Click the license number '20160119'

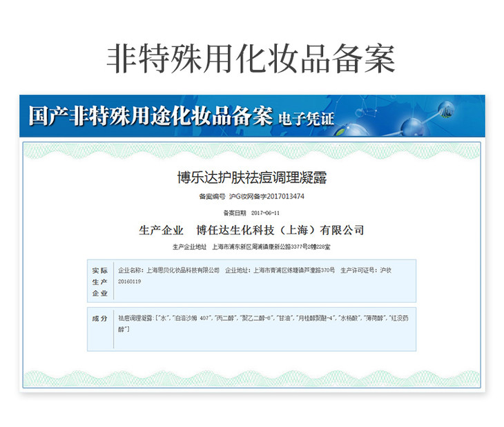(x=129, y=281)
